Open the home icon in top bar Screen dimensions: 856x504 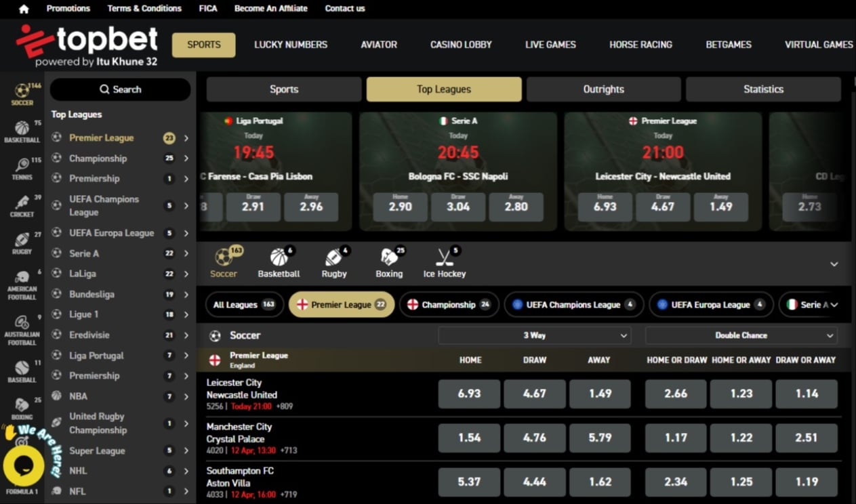tap(24, 9)
